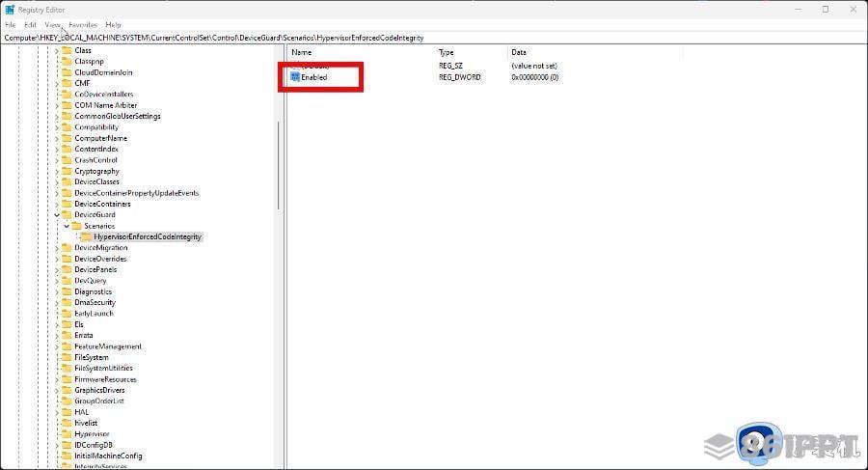The width and height of the screenshot is (868, 470).
Task: Expand the COM Name Arbiter key
Action: coord(57,105)
